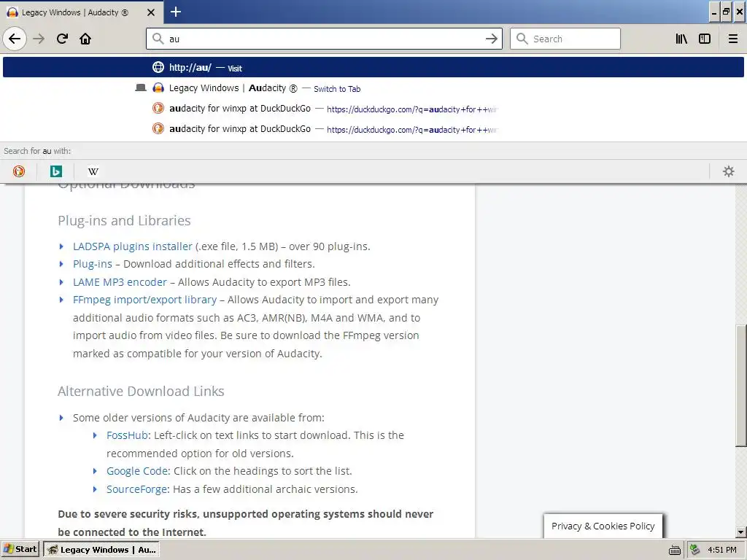Image resolution: width=747 pixels, height=560 pixels.
Task: Click into the Search box
Action: coord(565,39)
